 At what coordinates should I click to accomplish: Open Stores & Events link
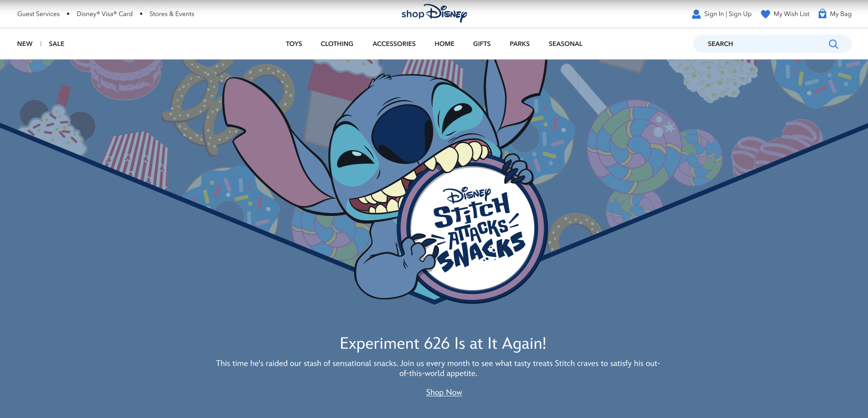(172, 14)
